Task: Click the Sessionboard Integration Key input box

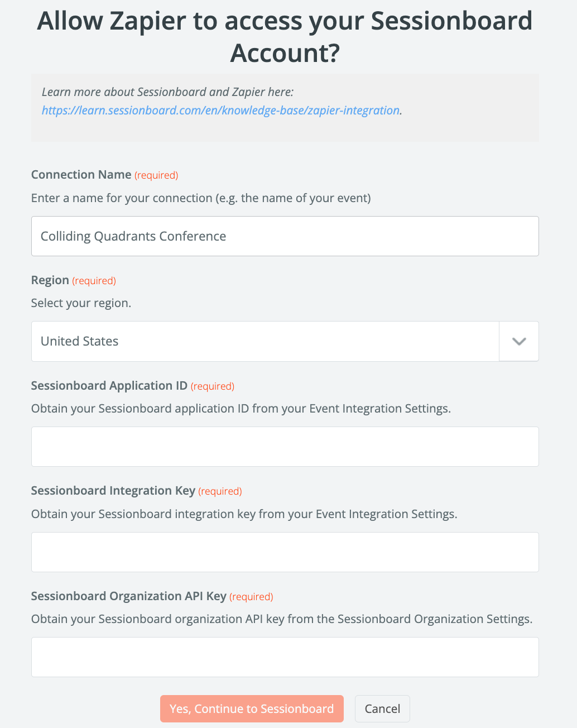Action: pos(285,552)
